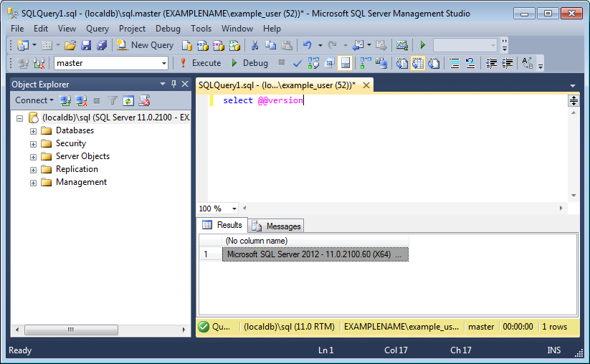Toggle Results to Grid mode
This screenshot has width=590, height=364.
418,63
